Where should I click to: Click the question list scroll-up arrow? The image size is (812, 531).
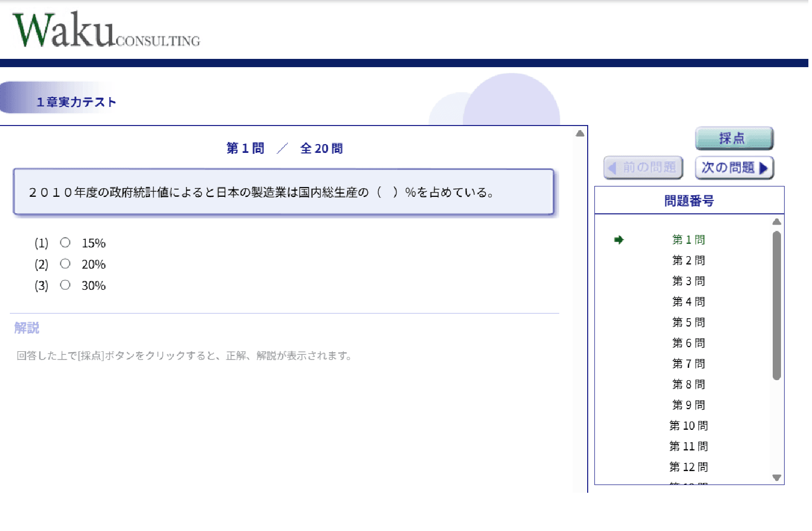(776, 222)
